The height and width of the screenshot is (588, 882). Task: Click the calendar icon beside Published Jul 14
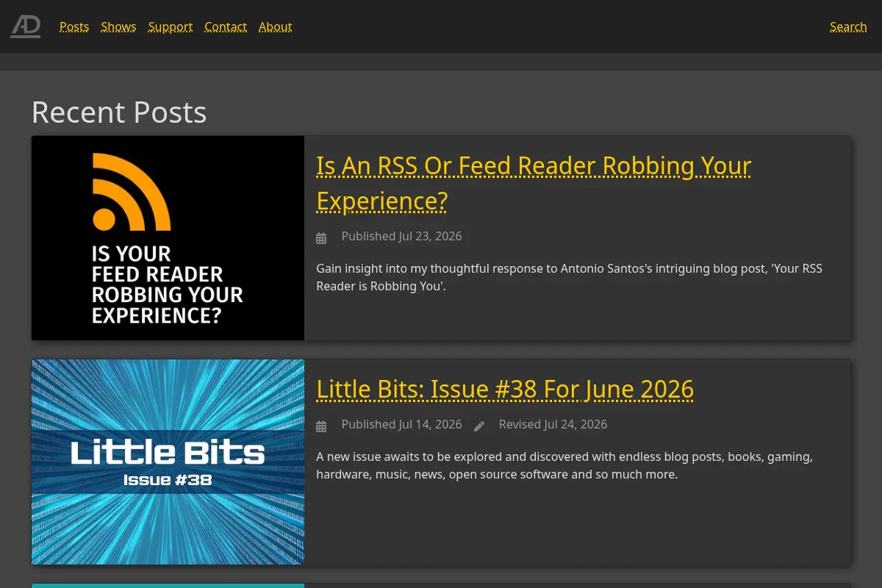[321, 426]
